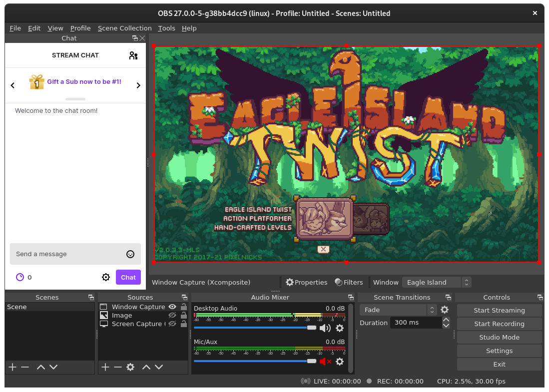Screen dimensions: 549x392
Task: Move scene up in Scenes list
Action: (40, 367)
